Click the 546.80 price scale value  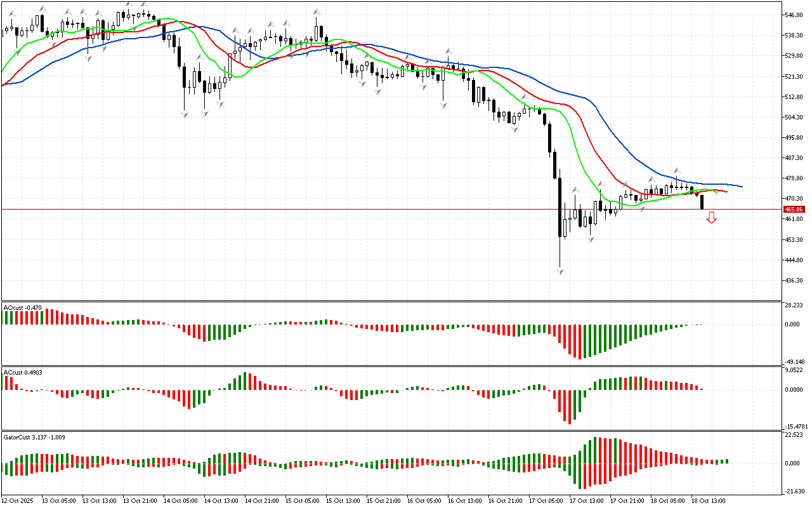coord(794,15)
